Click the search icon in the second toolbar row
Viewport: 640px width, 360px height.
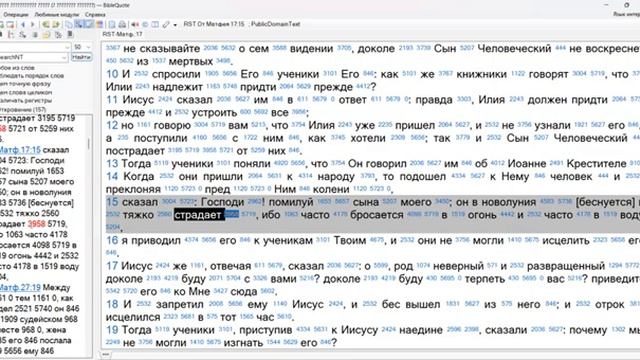[23, 35]
